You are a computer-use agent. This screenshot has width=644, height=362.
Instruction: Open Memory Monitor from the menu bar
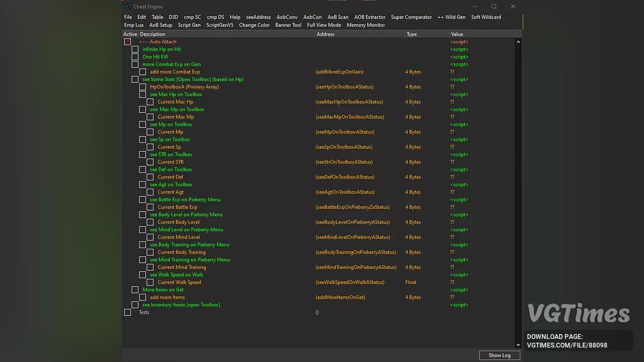[x=366, y=25]
